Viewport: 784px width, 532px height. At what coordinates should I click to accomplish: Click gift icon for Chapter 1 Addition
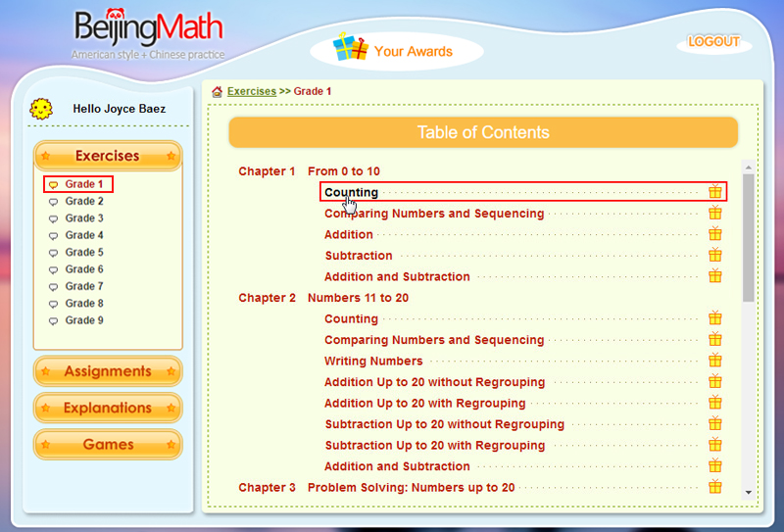[x=715, y=233]
